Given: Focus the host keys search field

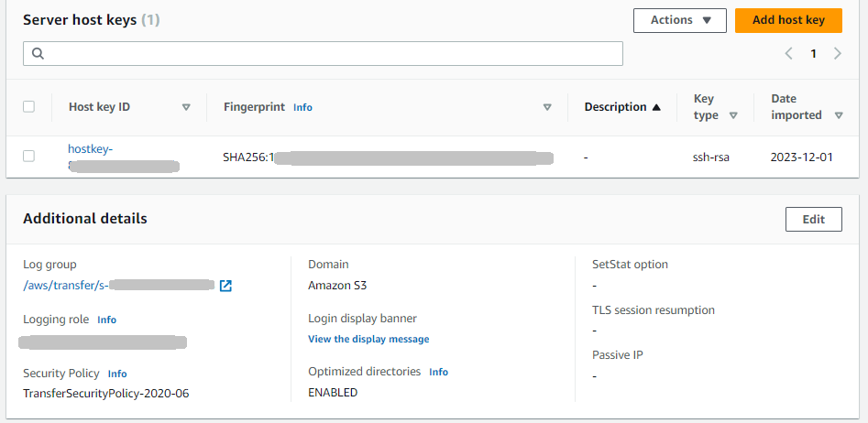Looking at the screenshot, I should click(330, 54).
